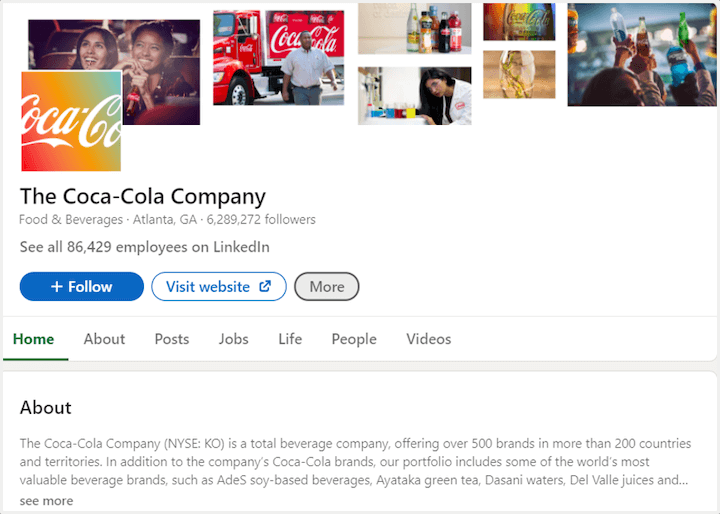720x514 pixels.
Task: Open See all 86,429 employees link
Action: [x=145, y=247]
